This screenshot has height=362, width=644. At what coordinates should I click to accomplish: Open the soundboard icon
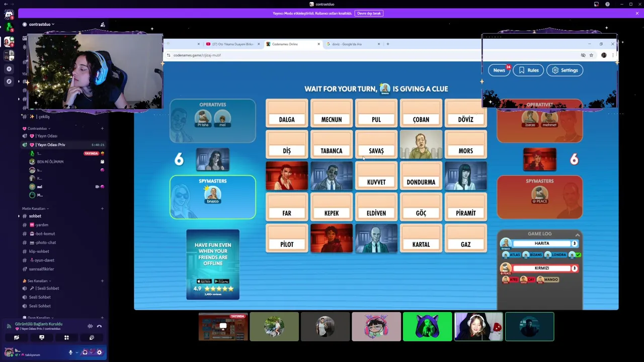coord(92,338)
